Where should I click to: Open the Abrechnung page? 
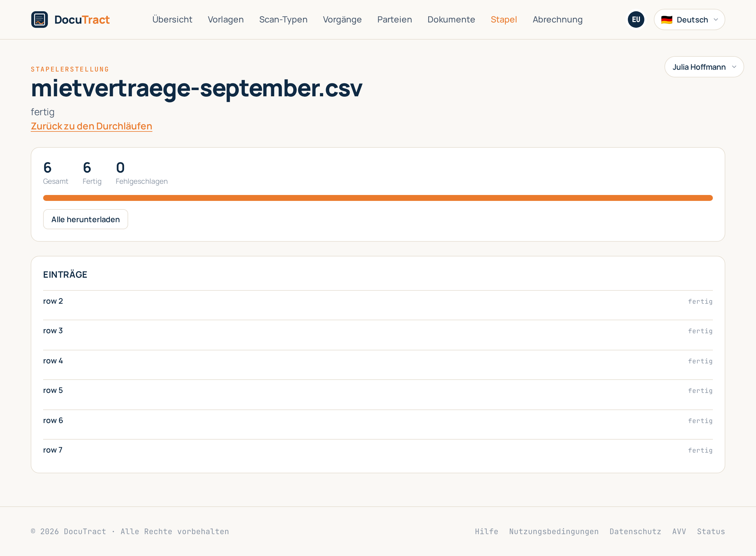558,19
